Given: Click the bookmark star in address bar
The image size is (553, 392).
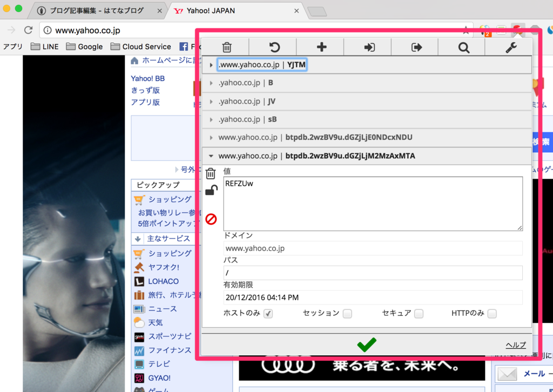Looking at the screenshot, I should point(466,30).
